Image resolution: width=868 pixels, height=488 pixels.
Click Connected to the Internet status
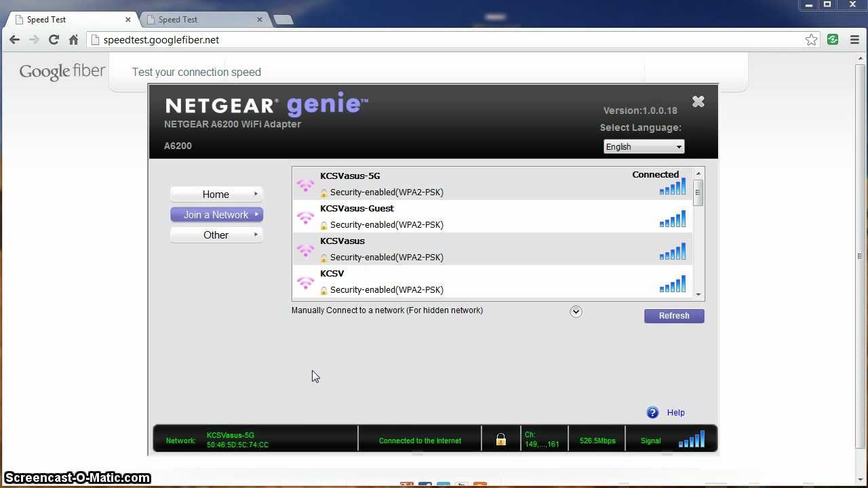click(x=420, y=441)
